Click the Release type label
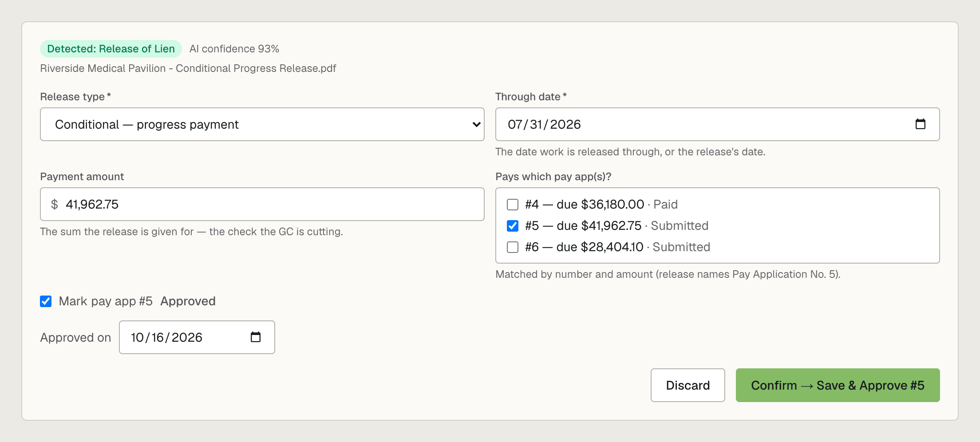Screen dimensions: 980x442 (75, 97)
